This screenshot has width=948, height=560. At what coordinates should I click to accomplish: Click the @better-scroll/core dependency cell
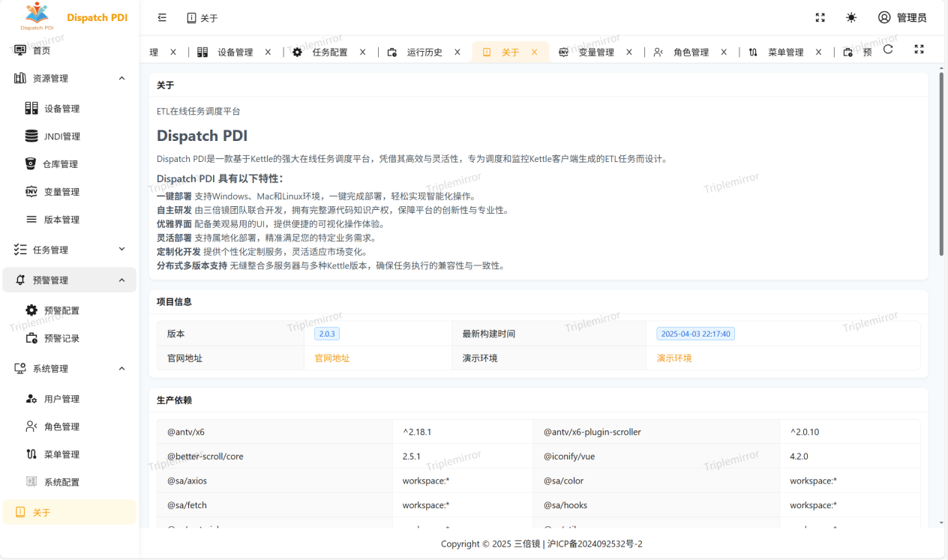point(274,456)
